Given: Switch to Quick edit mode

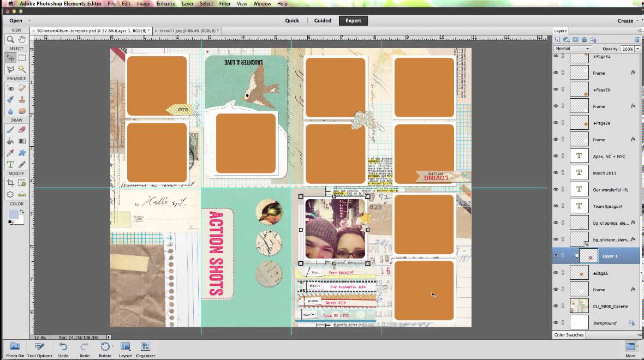Looking at the screenshot, I should coord(292,21).
